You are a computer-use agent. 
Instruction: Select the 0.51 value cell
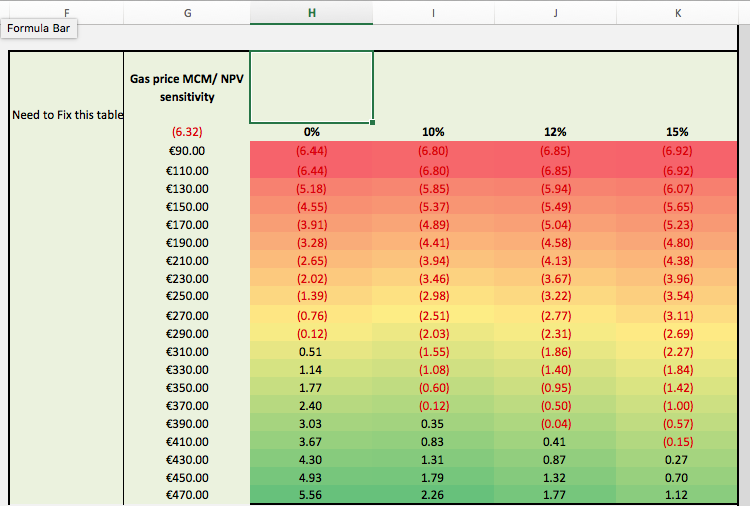pyautogui.click(x=311, y=352)
